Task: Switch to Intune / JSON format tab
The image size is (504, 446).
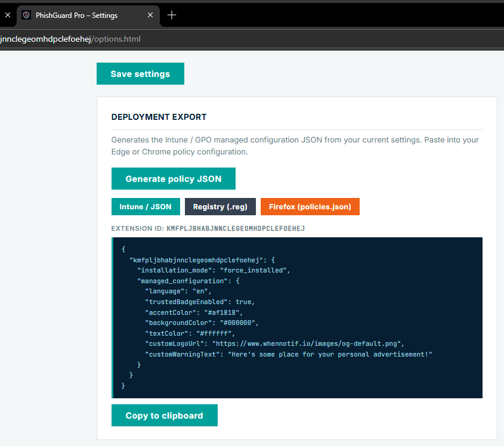Action: 146,207
